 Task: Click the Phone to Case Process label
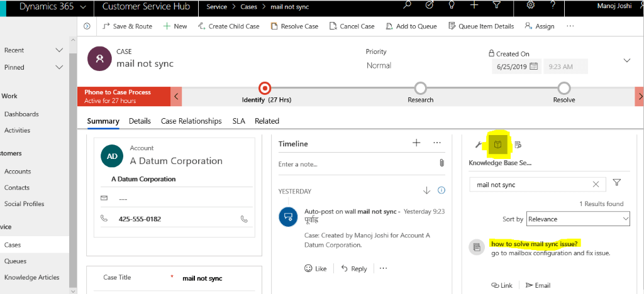pos(118,92)
